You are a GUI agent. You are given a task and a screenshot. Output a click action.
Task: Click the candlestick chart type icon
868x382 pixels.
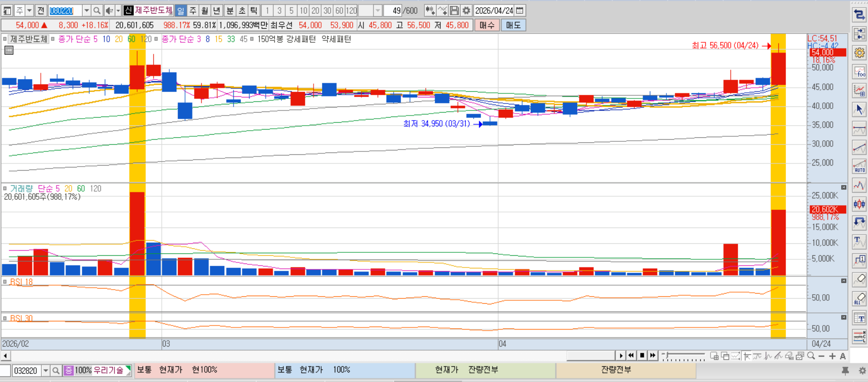pos(859,204)
